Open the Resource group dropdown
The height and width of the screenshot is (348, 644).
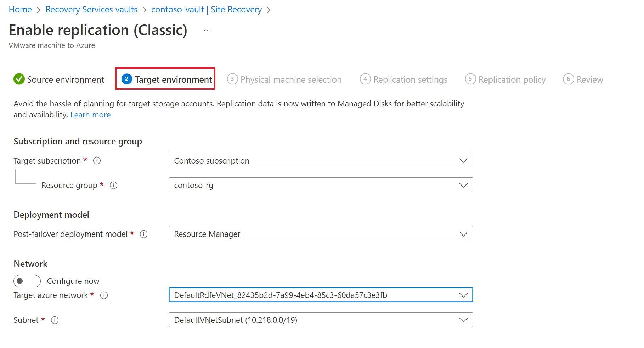coord(321,185)
